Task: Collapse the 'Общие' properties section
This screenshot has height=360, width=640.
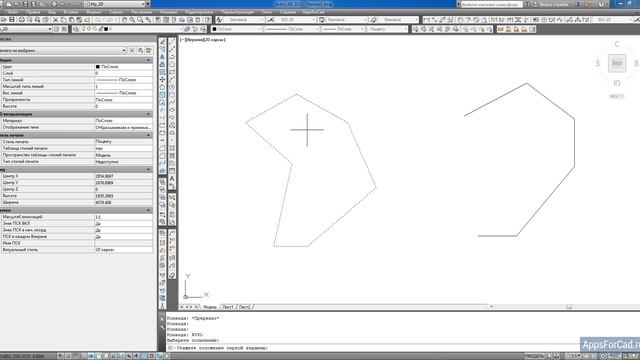Action: [149, 60]
